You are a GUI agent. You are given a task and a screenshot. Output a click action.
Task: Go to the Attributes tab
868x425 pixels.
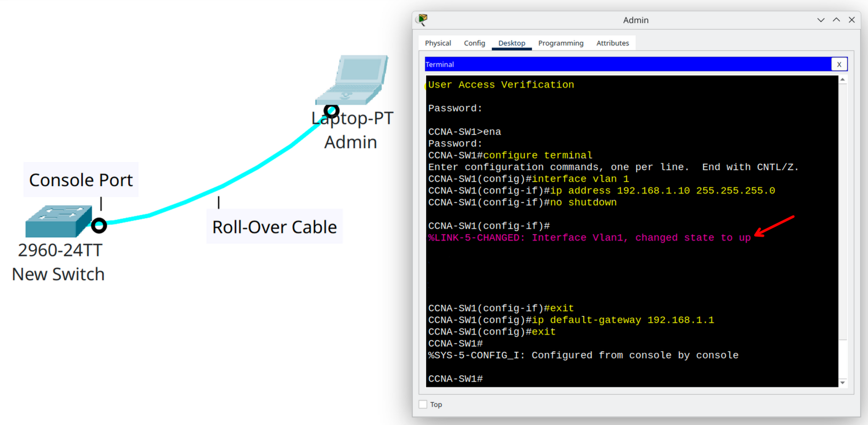pos(613,43)
